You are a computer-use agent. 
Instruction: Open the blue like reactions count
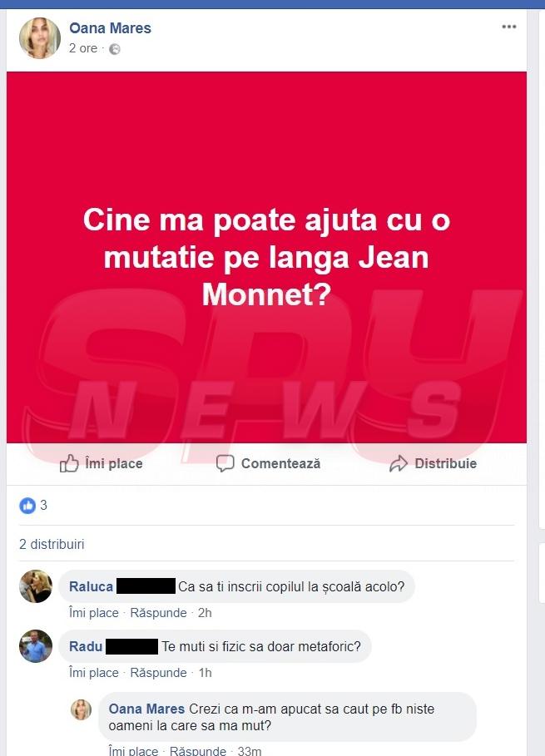[33, 506]
